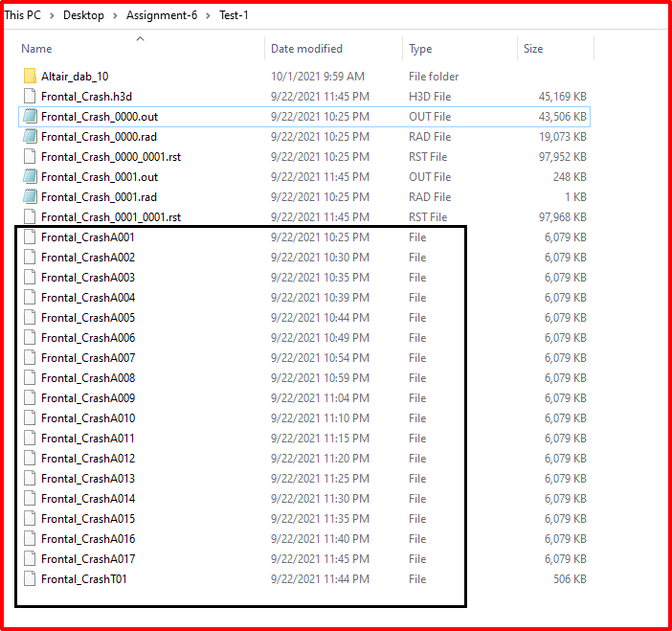Expand the chevron after Assignment-6 breadcrumb

point(209,16)
